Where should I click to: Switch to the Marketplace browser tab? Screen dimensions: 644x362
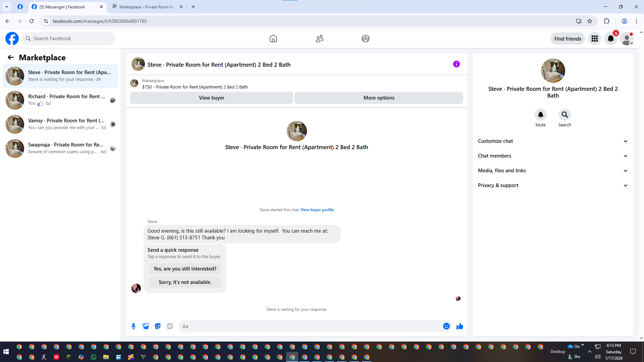(x=147, y=7)
